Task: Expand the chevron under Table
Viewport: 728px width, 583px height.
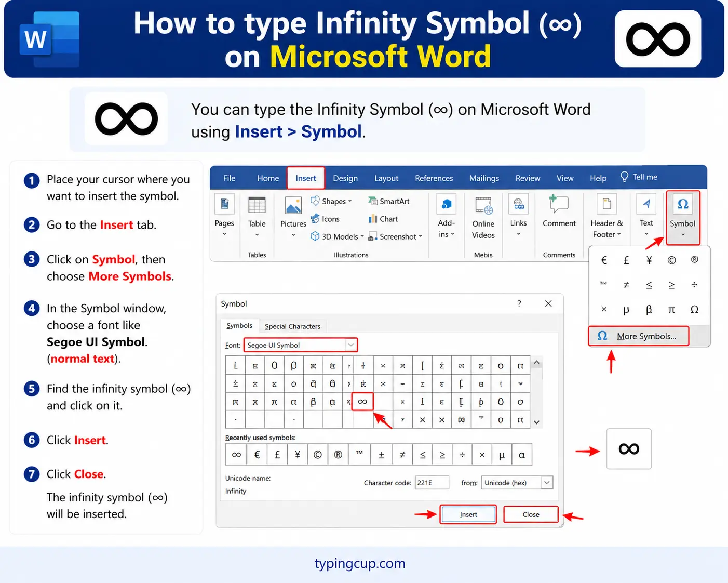Action: 257,235
